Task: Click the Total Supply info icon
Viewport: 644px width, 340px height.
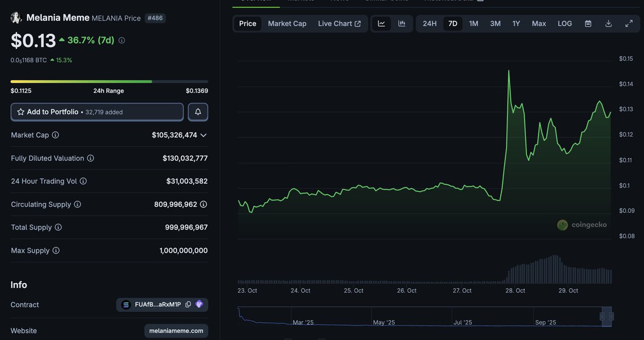Action: [58, 227]
